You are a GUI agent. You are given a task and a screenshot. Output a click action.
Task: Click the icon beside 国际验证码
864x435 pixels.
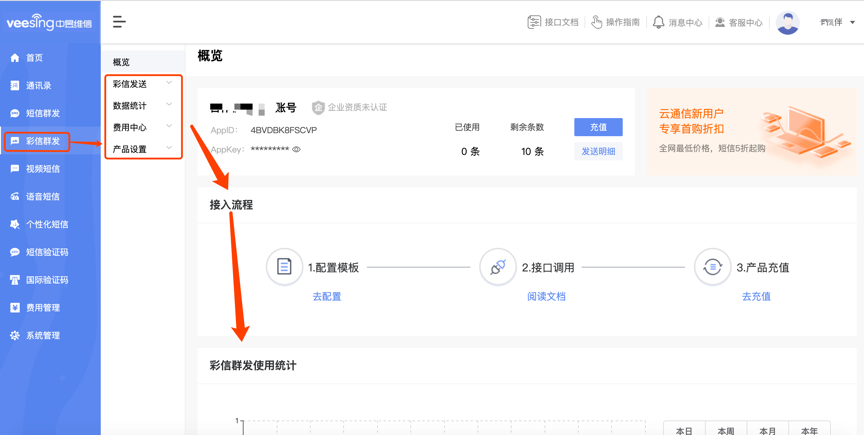click(x=15, y=280)
